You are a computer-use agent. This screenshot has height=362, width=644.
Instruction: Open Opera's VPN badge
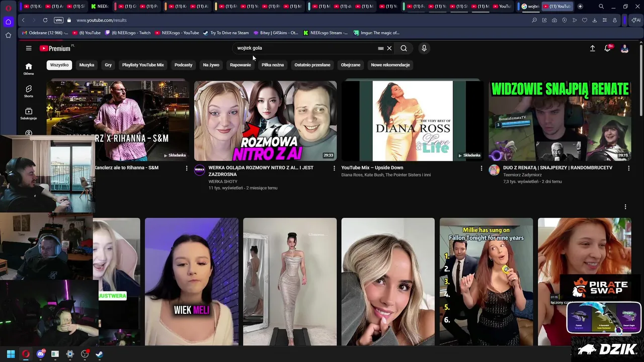(58, 20)
